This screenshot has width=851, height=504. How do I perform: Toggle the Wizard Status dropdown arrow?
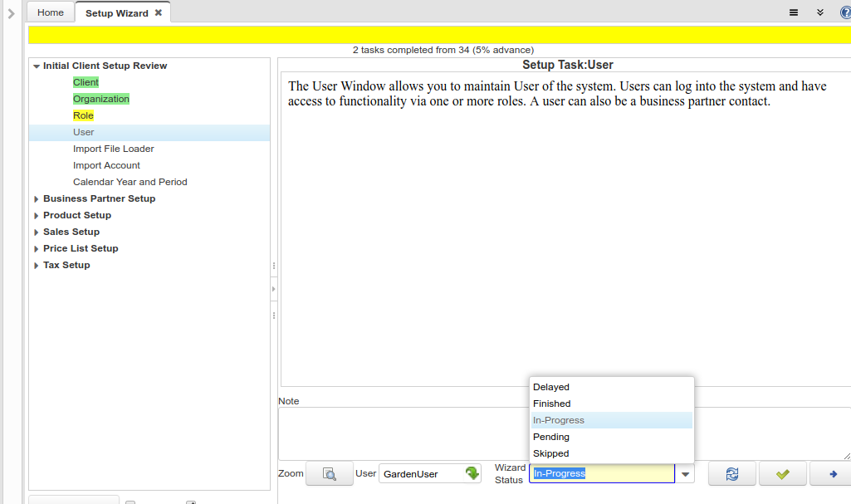pos(685,474)
